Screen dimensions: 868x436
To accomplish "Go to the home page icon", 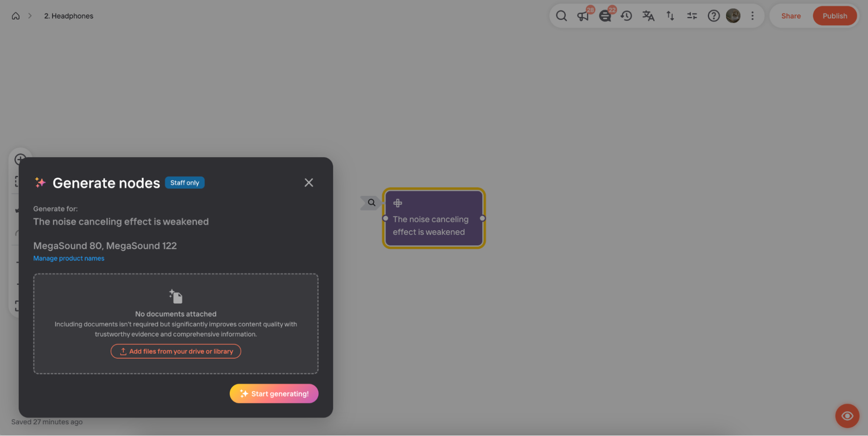I will click(16, 16).
